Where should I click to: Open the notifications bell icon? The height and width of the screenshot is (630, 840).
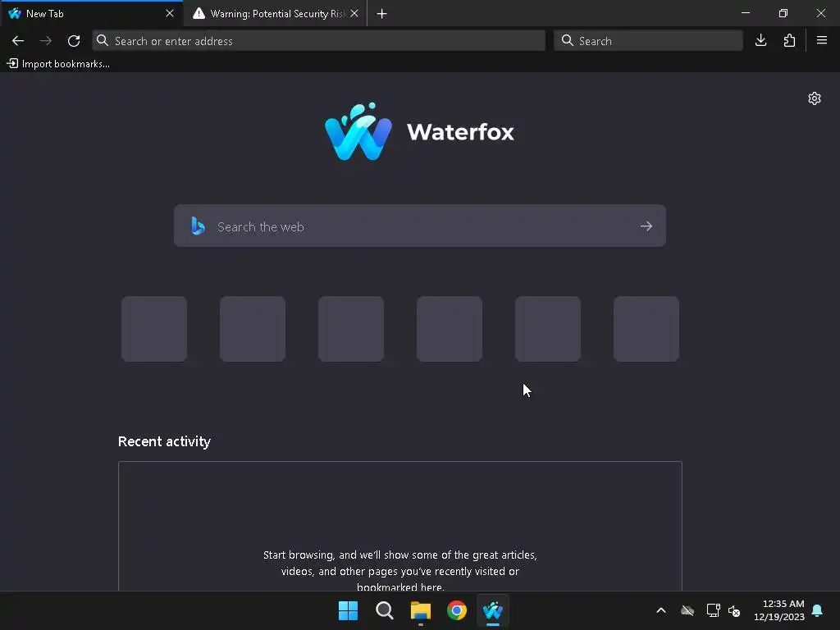[x=818, y=610]
